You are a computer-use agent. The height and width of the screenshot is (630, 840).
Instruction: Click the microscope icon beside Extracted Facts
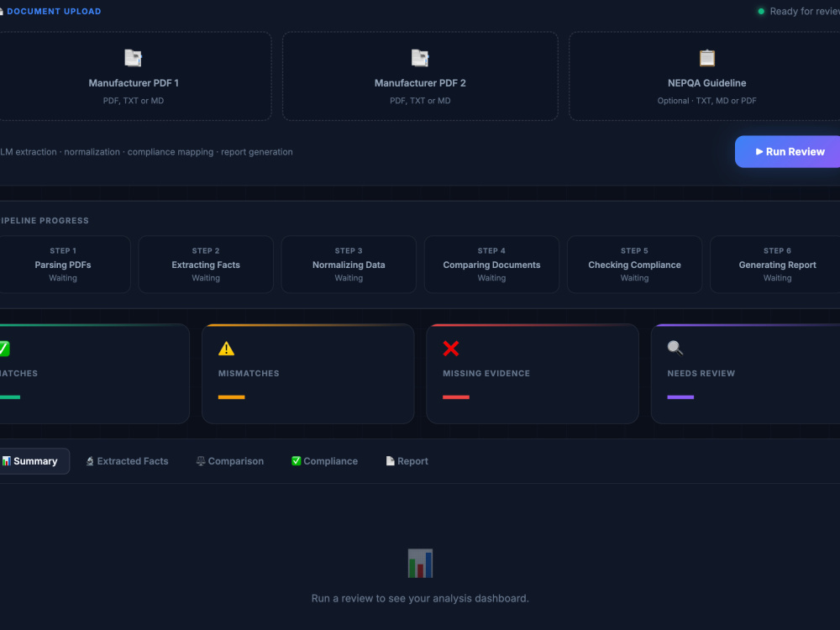pos(90,461)
